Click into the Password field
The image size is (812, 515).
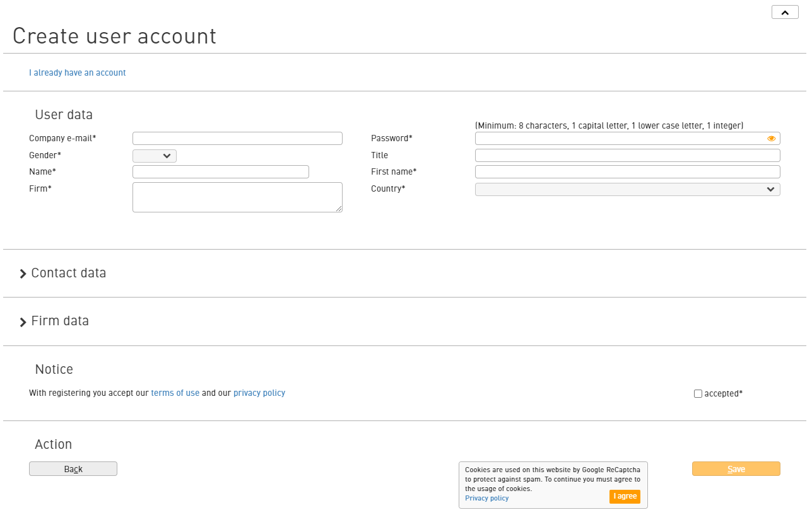[618, 139]
